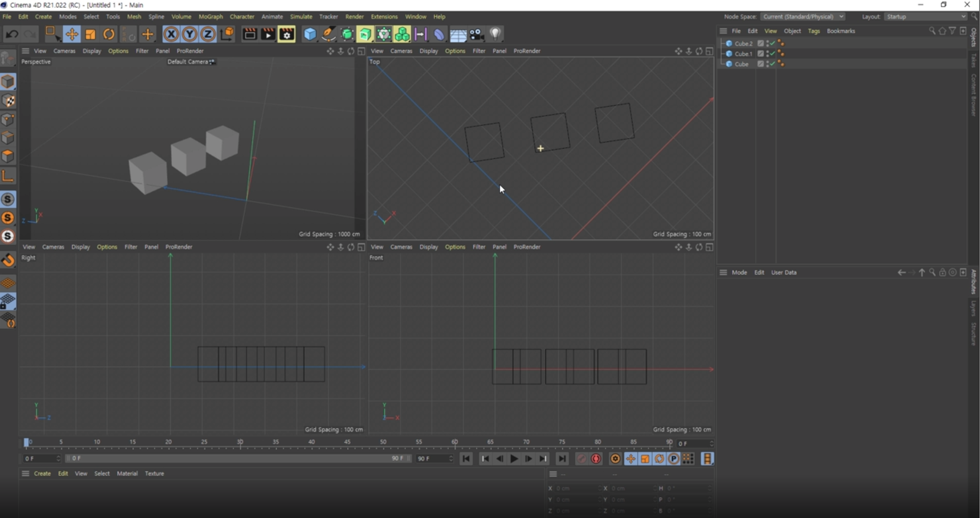Click the Camera object icon
This screenshot has height=518, width=980.
pos(477,35)
